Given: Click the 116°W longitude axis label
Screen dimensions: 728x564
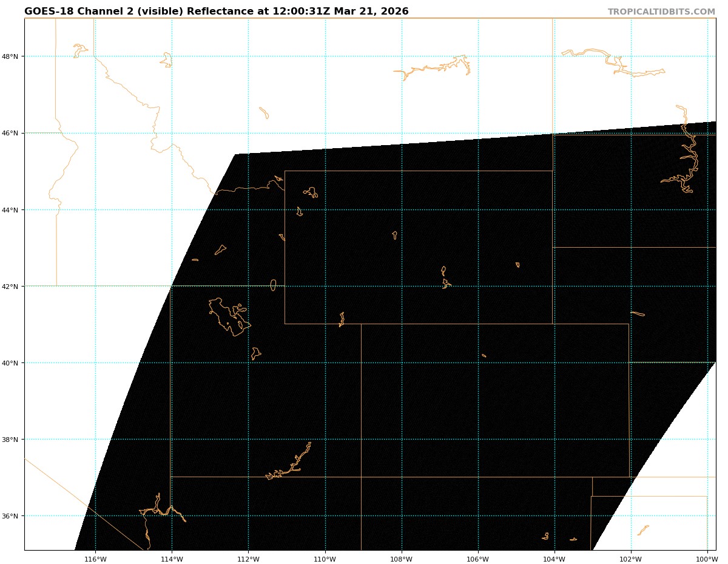Looking at the screenshot, I should (x=95, y=559).
